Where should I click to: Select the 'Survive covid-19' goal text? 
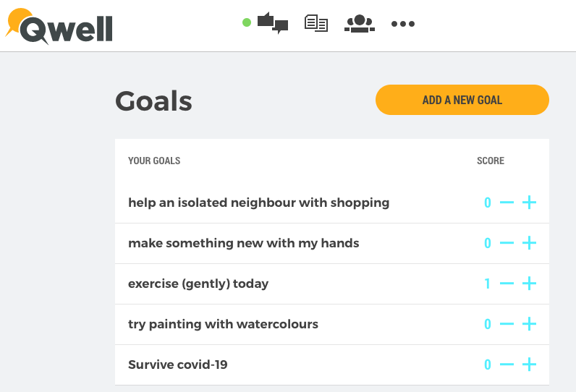coord(178,365)
